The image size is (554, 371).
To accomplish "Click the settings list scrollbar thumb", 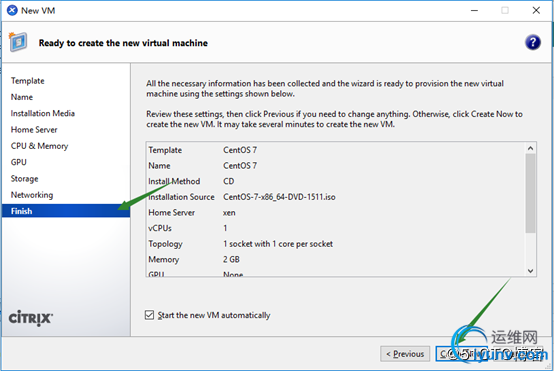I will tap(530, 193).
